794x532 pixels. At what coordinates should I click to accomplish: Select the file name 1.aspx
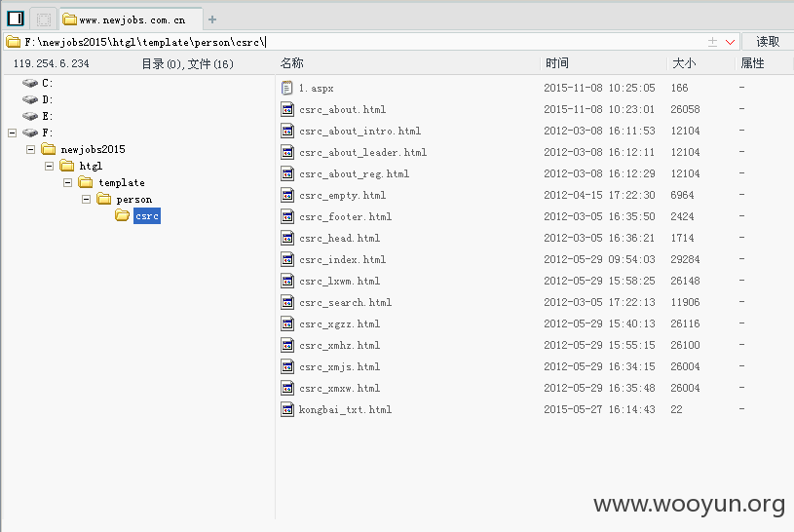[x=316, y=88]
